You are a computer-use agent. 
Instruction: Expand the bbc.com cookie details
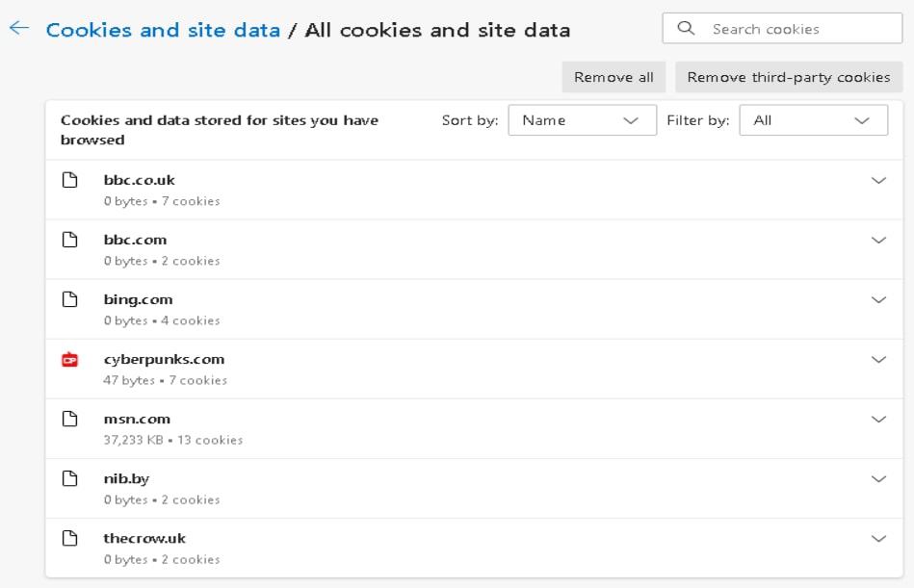click(x=878, y=240)
